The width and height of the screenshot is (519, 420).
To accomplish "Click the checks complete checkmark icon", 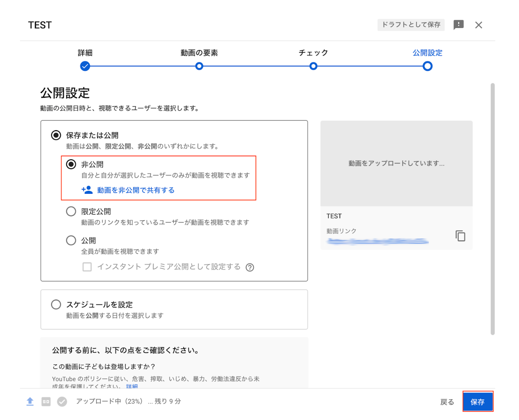I will (x=62, y=401).
